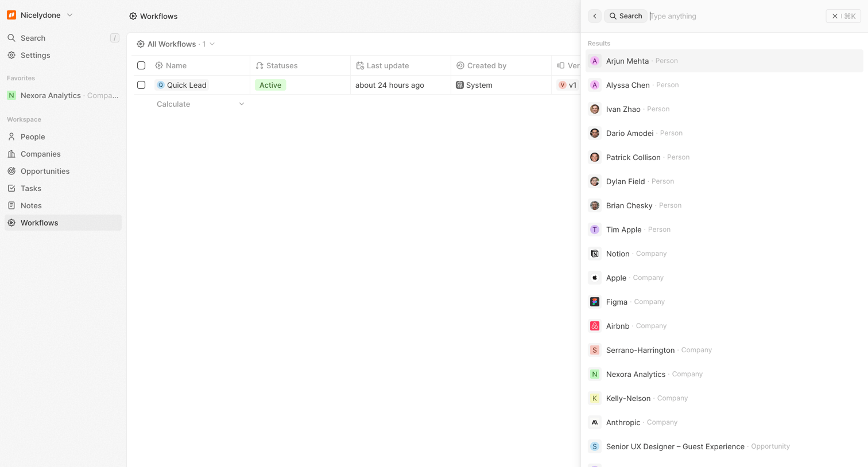Close the search panel
Screen dimensions: 868x467
843,16
